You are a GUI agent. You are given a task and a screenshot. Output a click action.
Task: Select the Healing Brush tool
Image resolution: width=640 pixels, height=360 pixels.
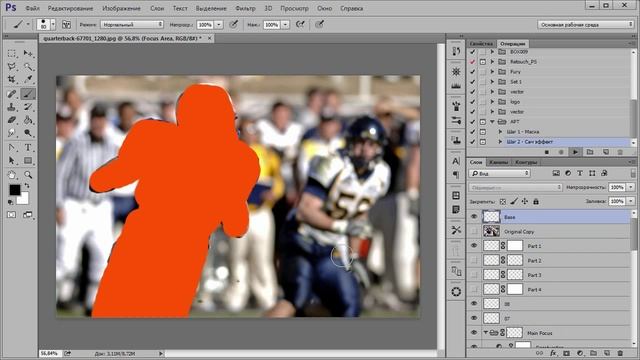click(12, 94)
